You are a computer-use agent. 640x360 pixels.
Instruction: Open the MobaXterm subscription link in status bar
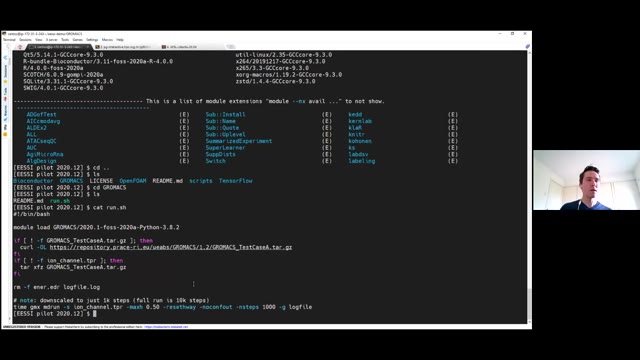click(166, 327)
